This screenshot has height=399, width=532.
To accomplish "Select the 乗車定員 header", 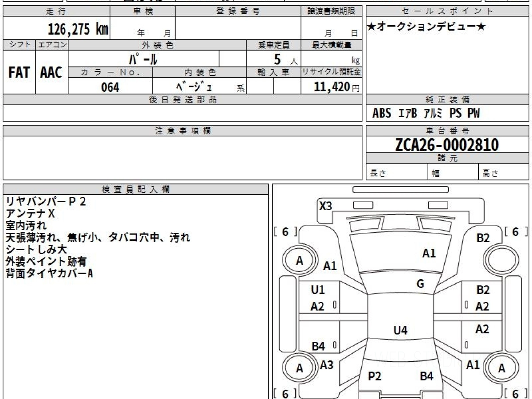I will [274, 45].
